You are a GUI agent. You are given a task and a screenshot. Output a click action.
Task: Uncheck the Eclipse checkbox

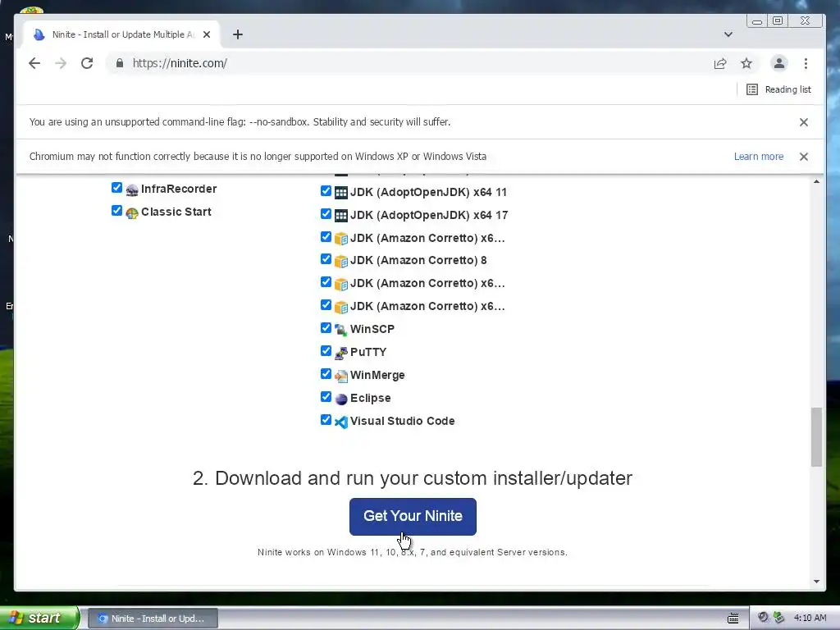[326, 397]
